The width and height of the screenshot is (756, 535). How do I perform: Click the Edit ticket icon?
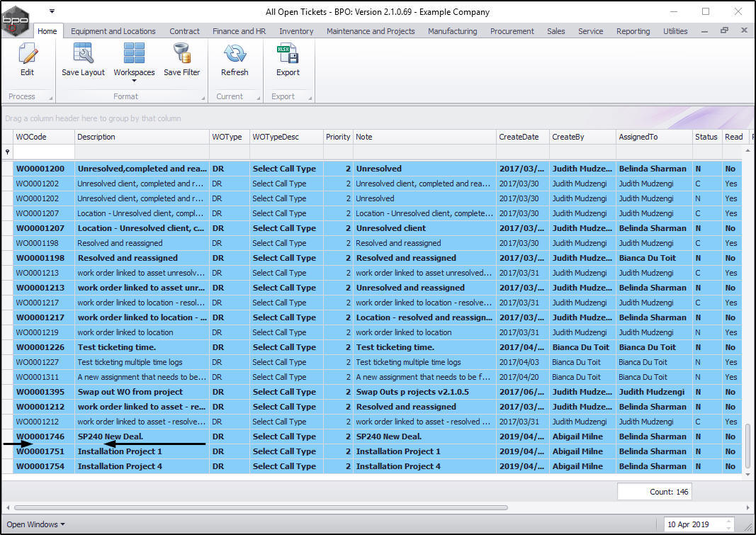(27, 60)
